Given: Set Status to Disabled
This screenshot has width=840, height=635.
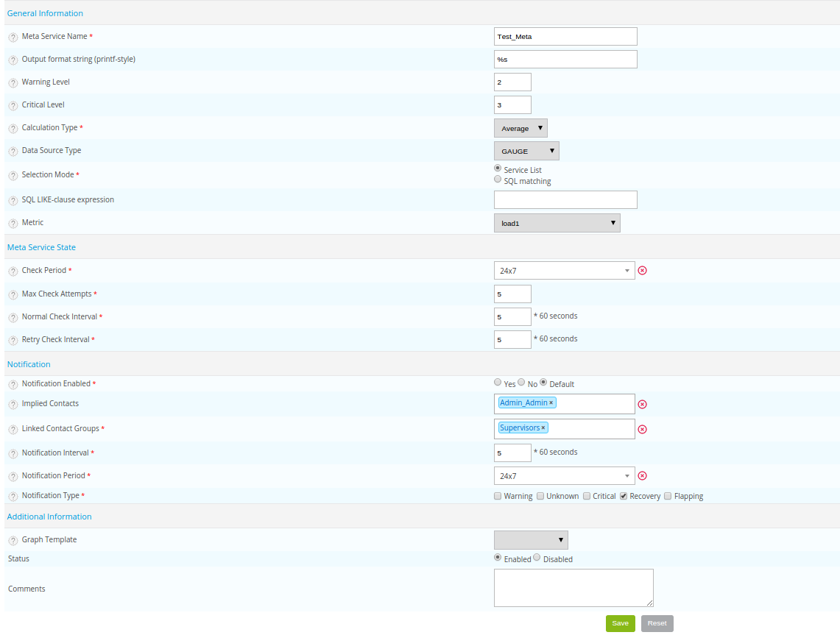Looking at the screenshot, I should point(537,558).
